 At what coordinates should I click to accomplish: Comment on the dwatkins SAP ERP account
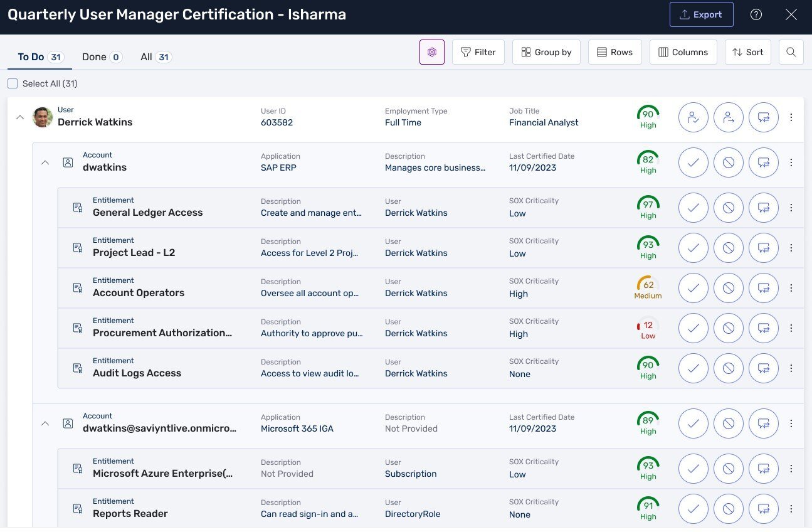pyautogui.click(x=764, y=162)
